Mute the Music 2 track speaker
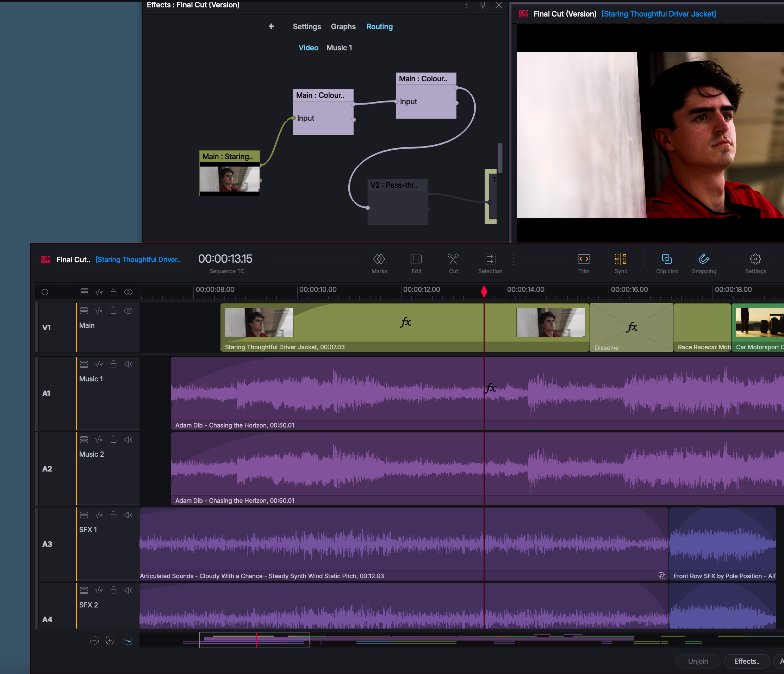Viewport: 784px width, 674px height. 129,439
